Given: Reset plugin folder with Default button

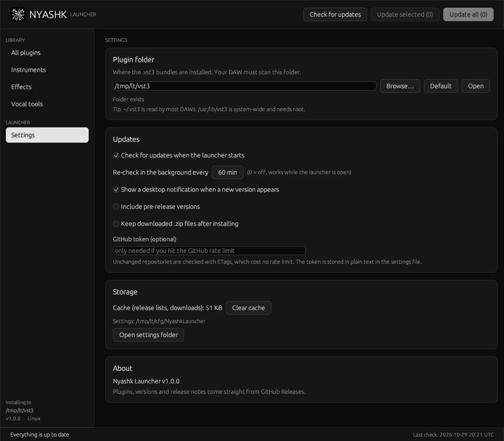Looking at the screenshot, I should pos(441,86).
